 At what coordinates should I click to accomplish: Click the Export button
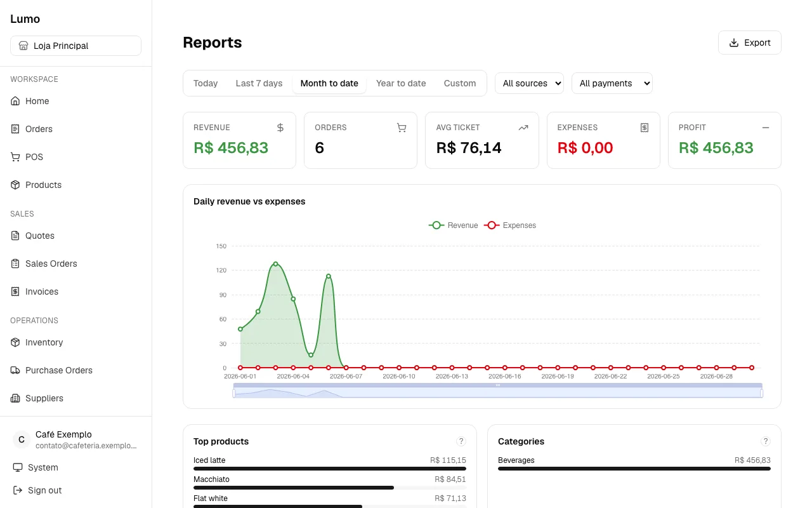749,43
